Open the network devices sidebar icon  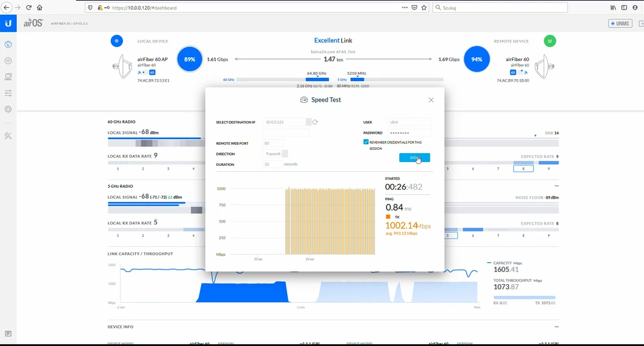(8, 77)
